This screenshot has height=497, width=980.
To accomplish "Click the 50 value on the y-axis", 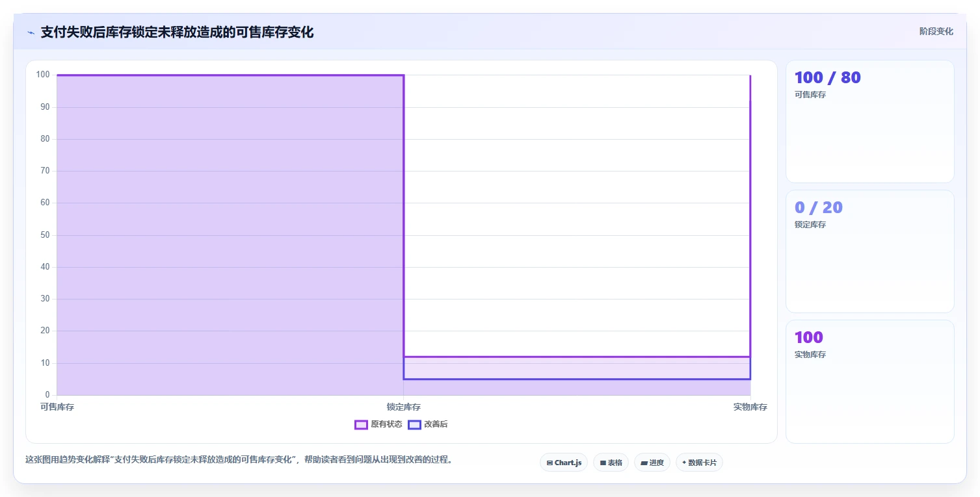I will [45, 235].
